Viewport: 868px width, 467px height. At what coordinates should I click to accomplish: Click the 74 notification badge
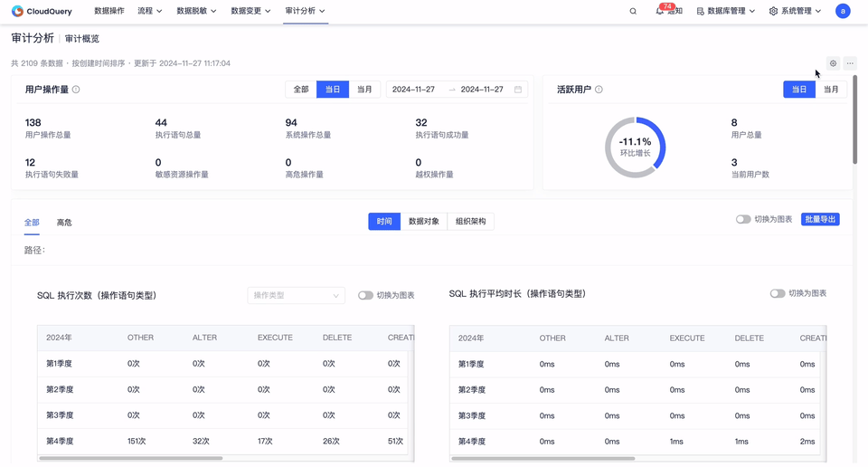667,6
